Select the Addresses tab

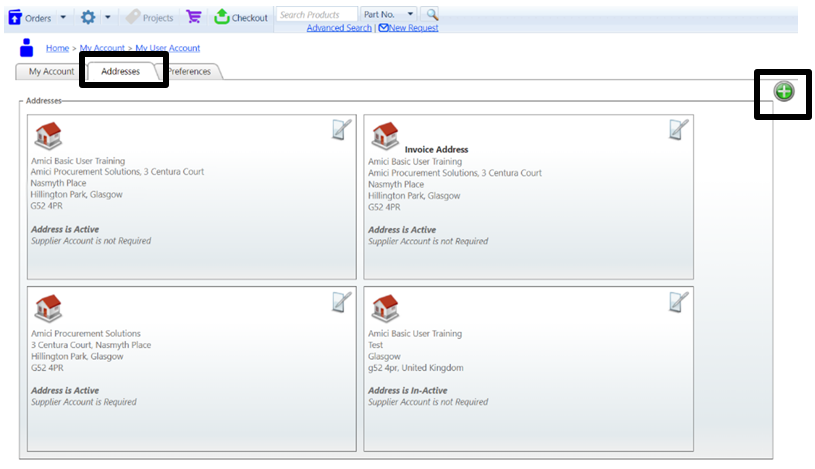tap(121, 72)
